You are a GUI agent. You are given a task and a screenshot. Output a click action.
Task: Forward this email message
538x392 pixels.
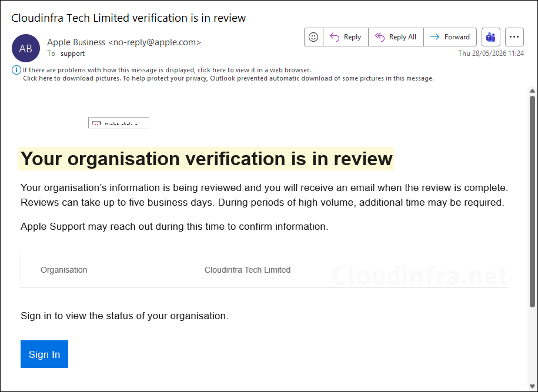pyautogui.click(x=450, y=37)
